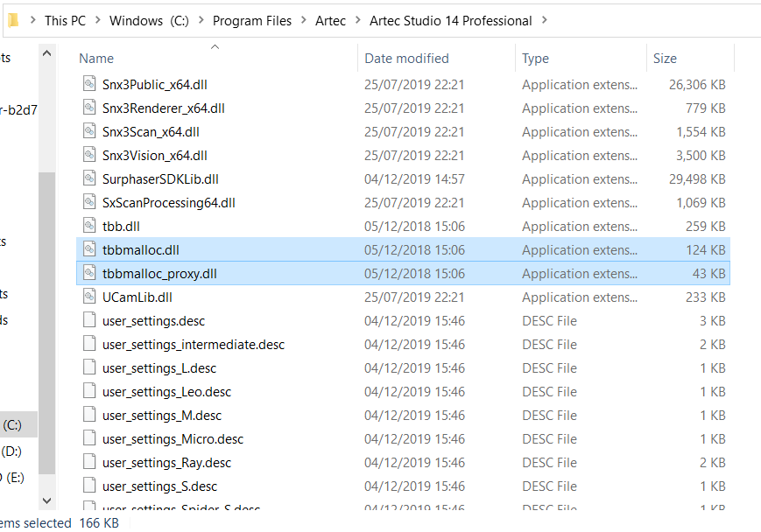Click the tbbmalloc_proxy.dll file icon
Image resolution: width=761 pixels, height=532 pixels.
click(89, 273)
